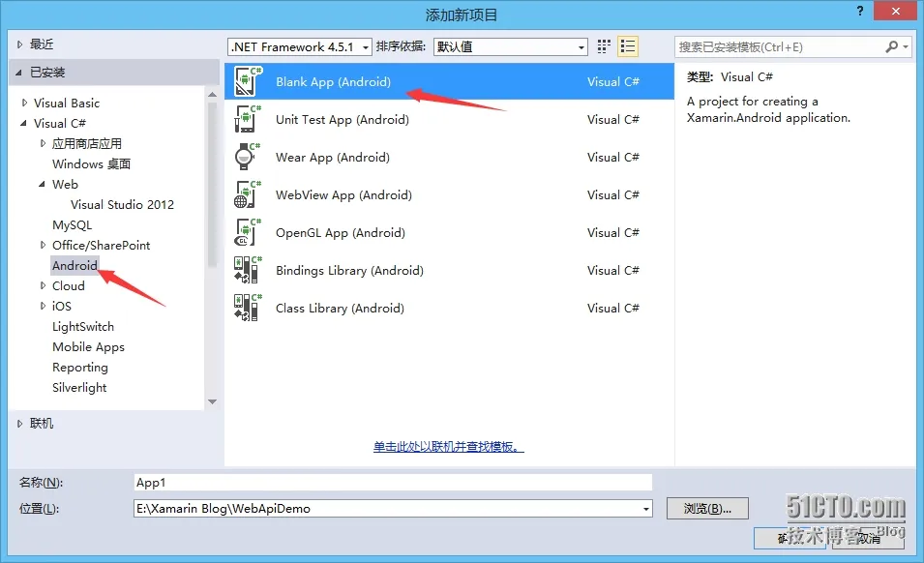This screenshot has width=924, height=563.
Task: Collapse the 已安装 section
Action: pyautogui.click(x=18, y=73)
